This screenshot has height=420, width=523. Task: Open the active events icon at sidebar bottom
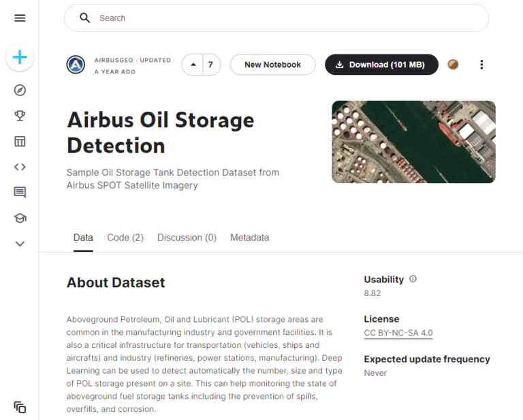(20, 407)
